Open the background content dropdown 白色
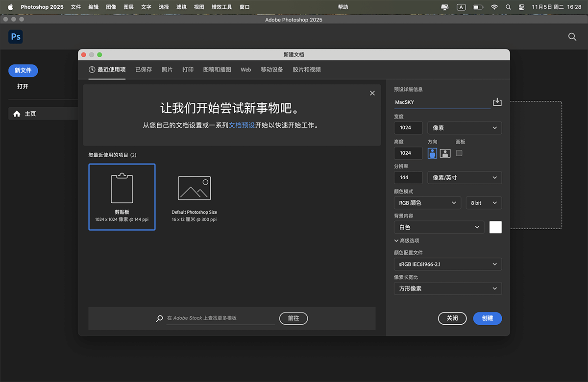 point(439,227)
